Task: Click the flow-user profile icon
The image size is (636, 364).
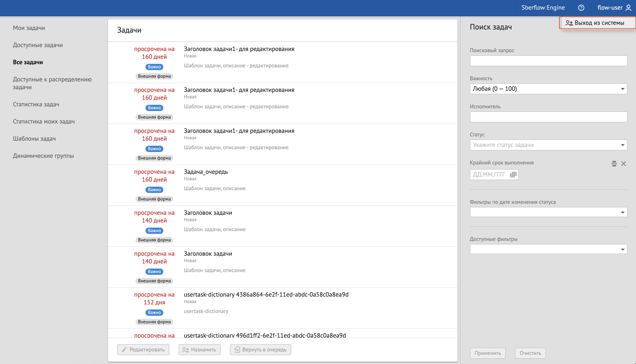Action: coord(628,8)
